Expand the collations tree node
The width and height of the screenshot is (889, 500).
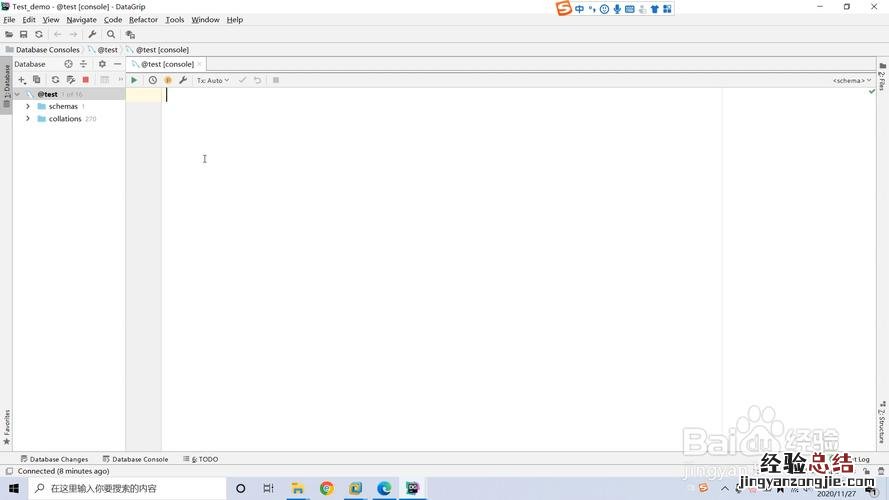pyautogui.click(x=28, y=119)
